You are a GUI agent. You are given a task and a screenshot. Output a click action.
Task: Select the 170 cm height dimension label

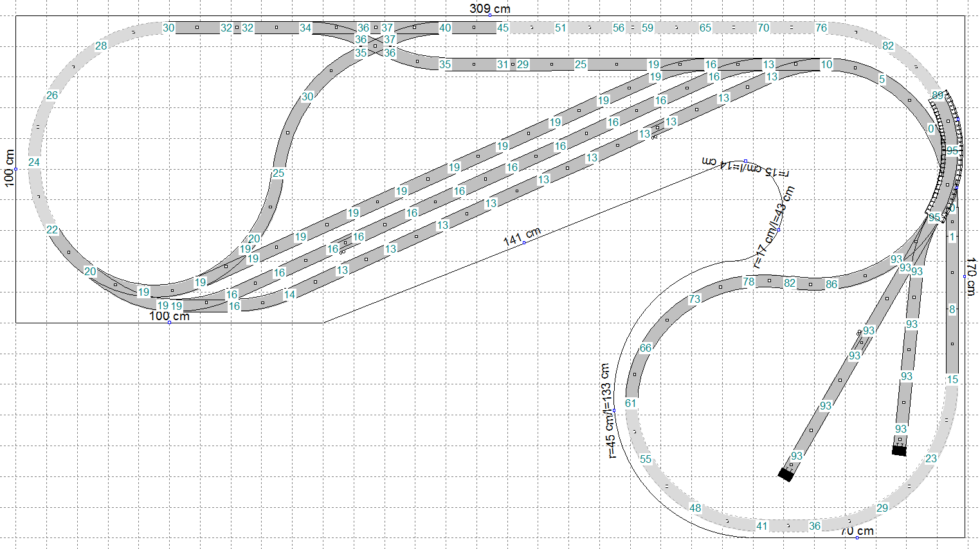coord(971,276)
